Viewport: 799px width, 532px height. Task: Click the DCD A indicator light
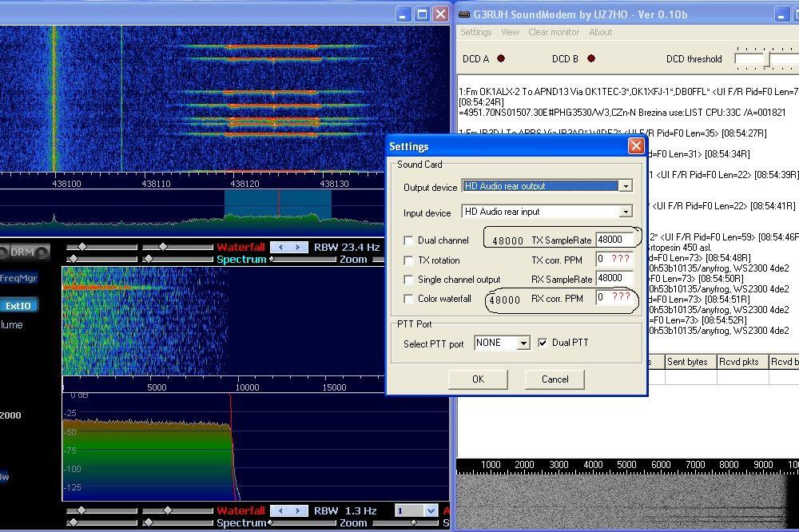(501, 58)
